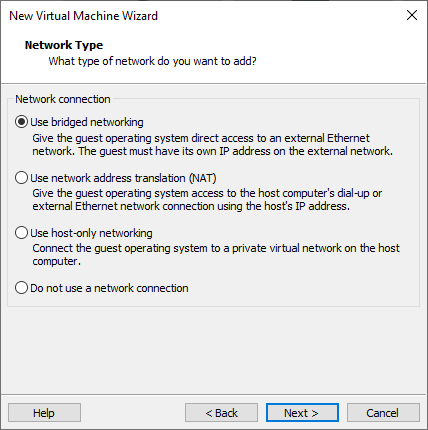Click the NAT description mentioning host's IP address
The height and width of the screenshot is (430, 428).
click(207, 200)
